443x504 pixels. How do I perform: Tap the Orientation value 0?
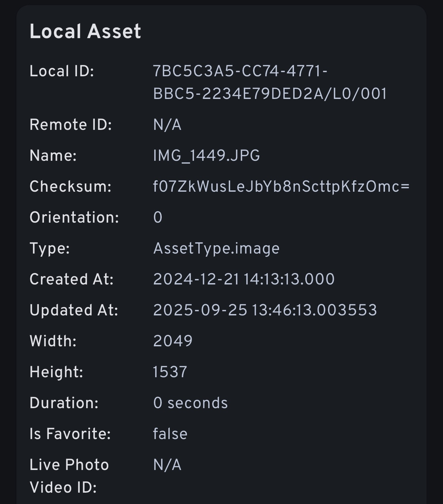(158, 217)
